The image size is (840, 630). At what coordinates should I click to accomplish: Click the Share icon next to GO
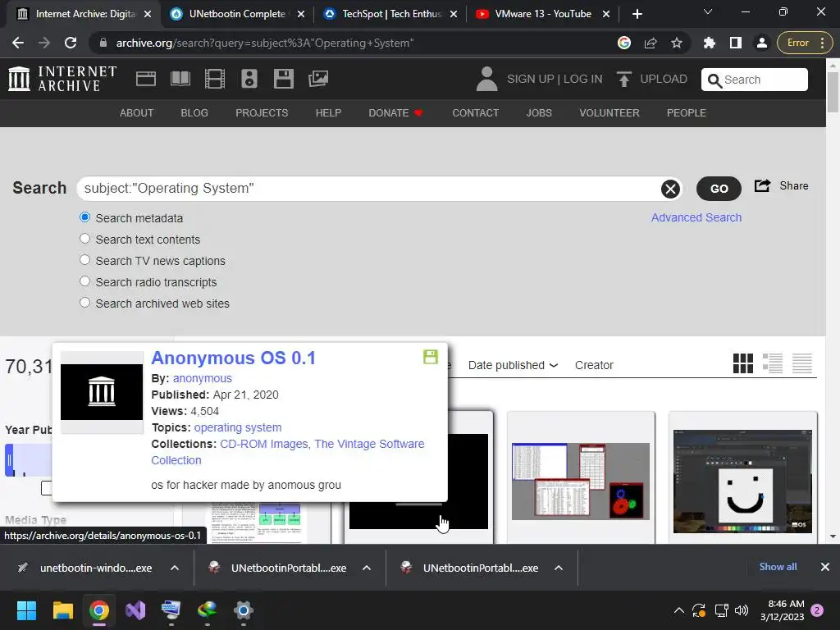762,185
